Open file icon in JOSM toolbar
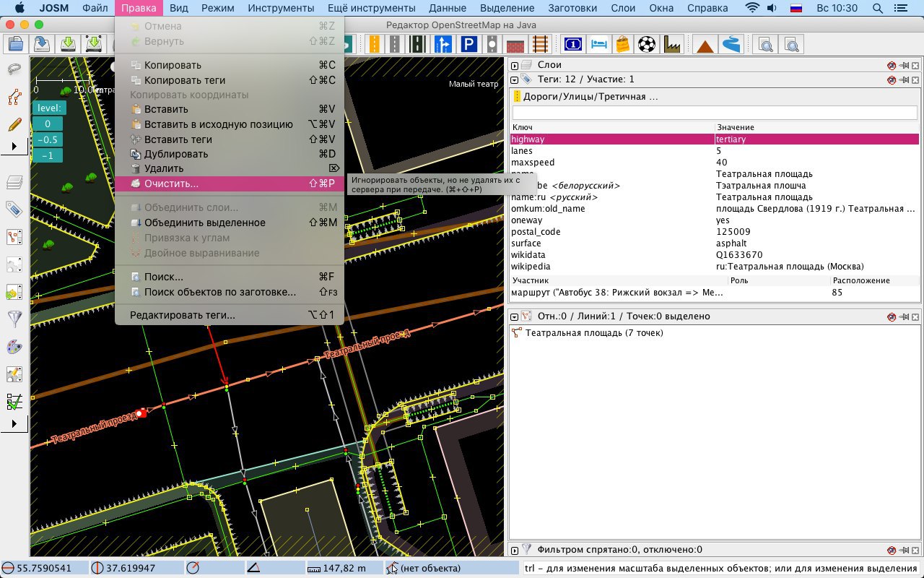924x578 pixels. [x=16, y=44]
